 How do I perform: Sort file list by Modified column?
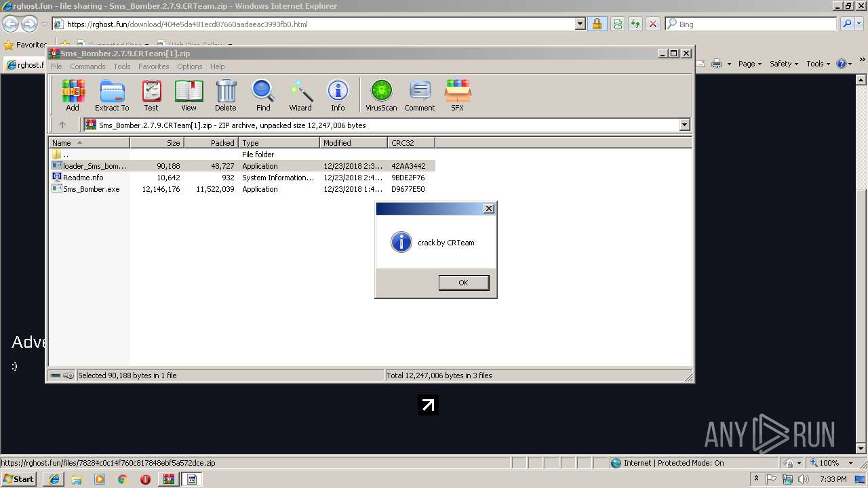(353, 142)
